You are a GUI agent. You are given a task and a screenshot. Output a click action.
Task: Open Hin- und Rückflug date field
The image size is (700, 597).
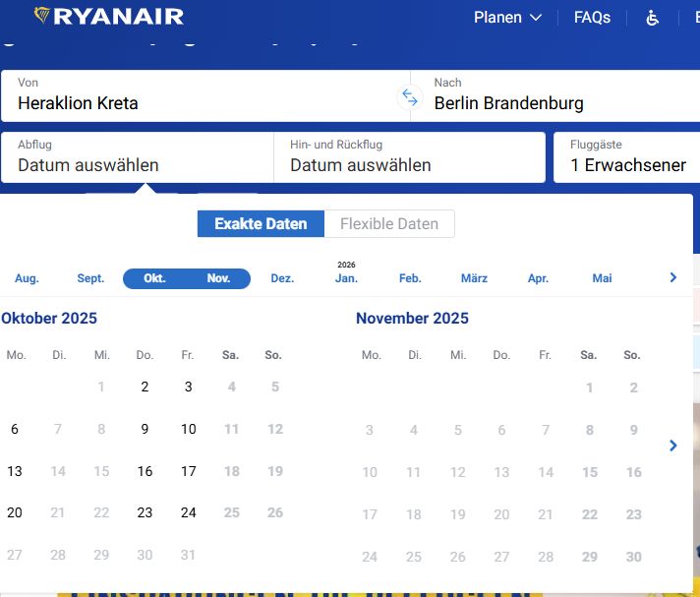point(408,157)
